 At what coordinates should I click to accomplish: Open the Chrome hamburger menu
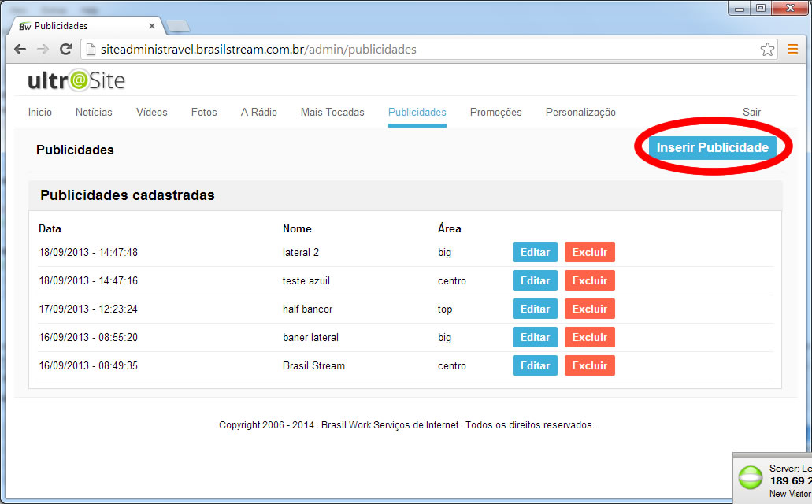pyautogui.click(x=792, y=50)
